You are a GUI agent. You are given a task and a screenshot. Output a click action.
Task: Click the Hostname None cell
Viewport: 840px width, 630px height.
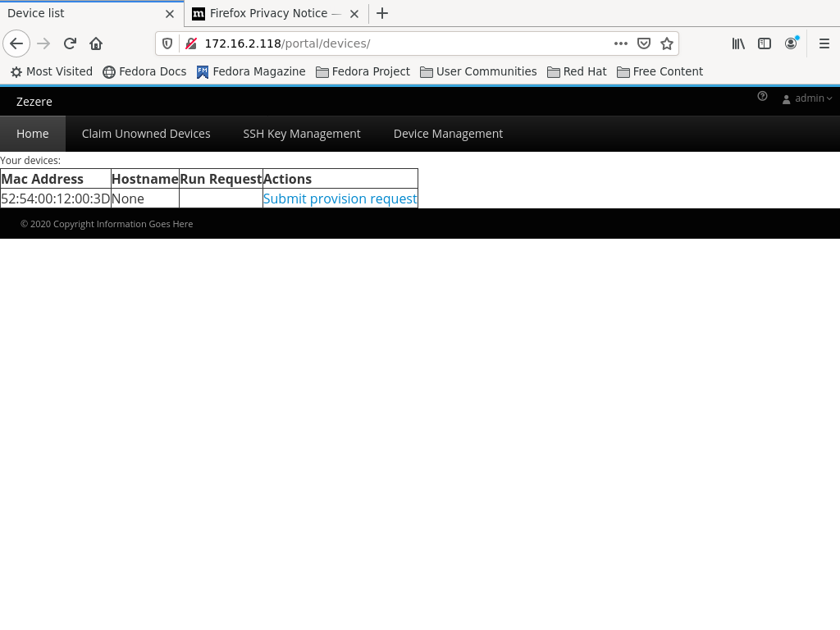coord(145,199)
